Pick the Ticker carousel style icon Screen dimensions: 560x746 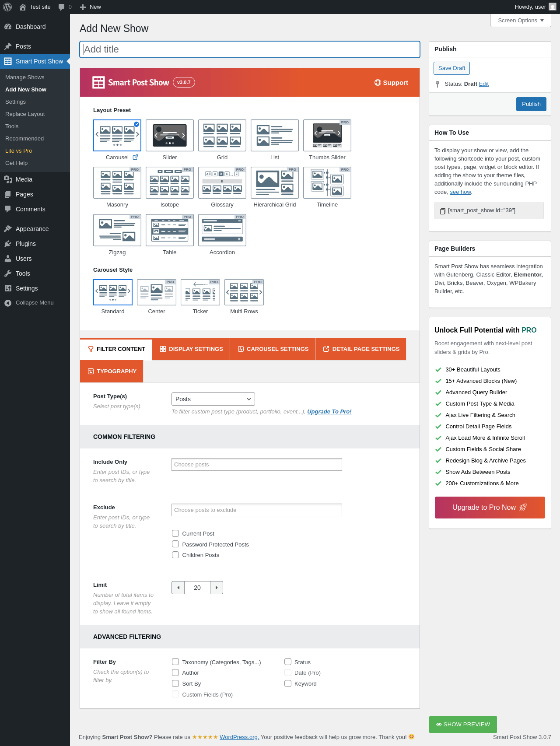(x=200, y=292)
